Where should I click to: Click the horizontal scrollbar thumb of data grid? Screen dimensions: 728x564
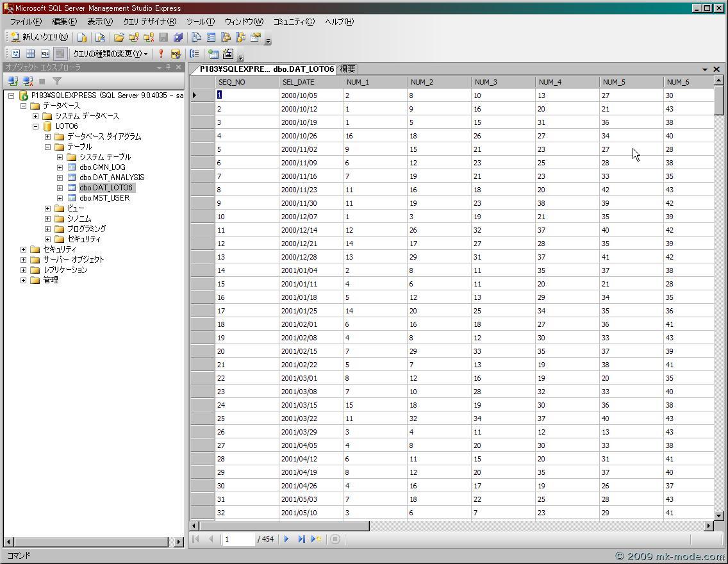(x=284, y=526)
